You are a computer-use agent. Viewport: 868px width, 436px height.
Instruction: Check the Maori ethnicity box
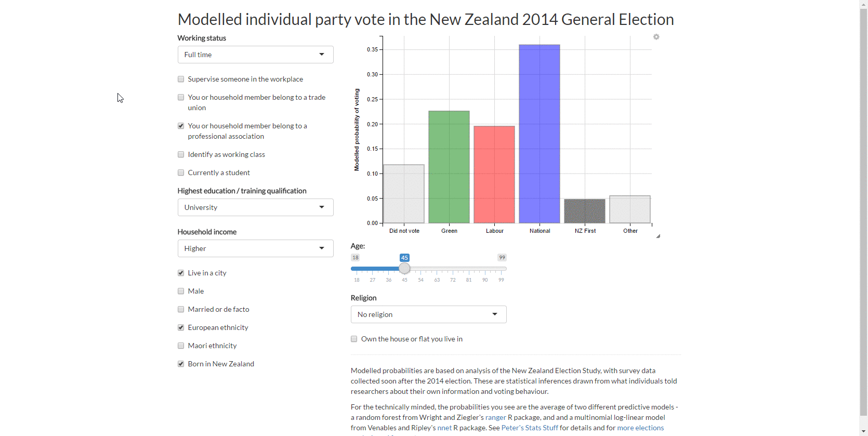181,346
